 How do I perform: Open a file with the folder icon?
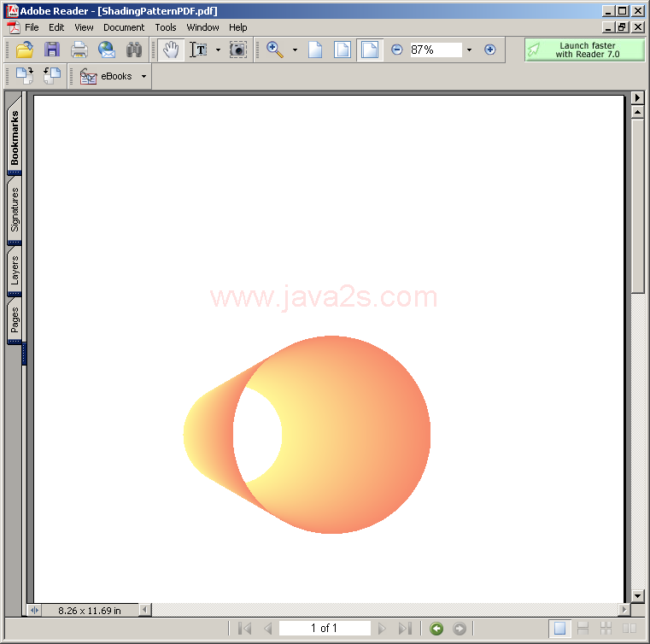point(25,50)
